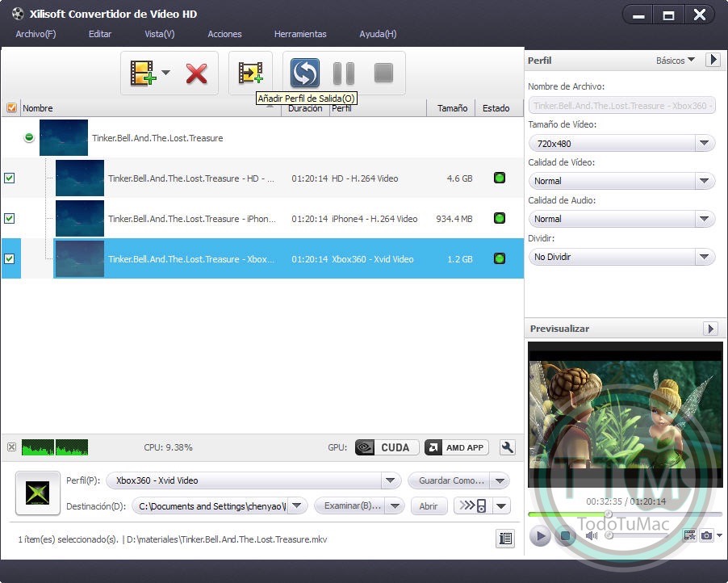Click the green status icon of iPhone4 row

coord(500,218)
